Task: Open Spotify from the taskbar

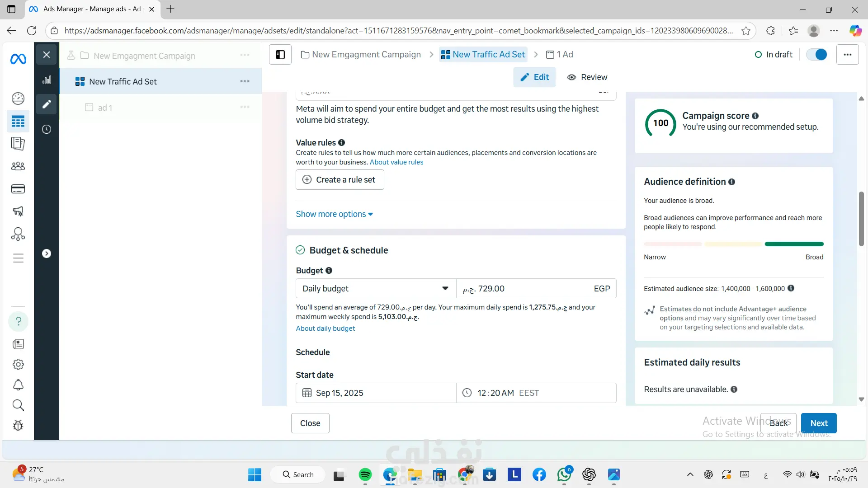Action: (365, 474)
